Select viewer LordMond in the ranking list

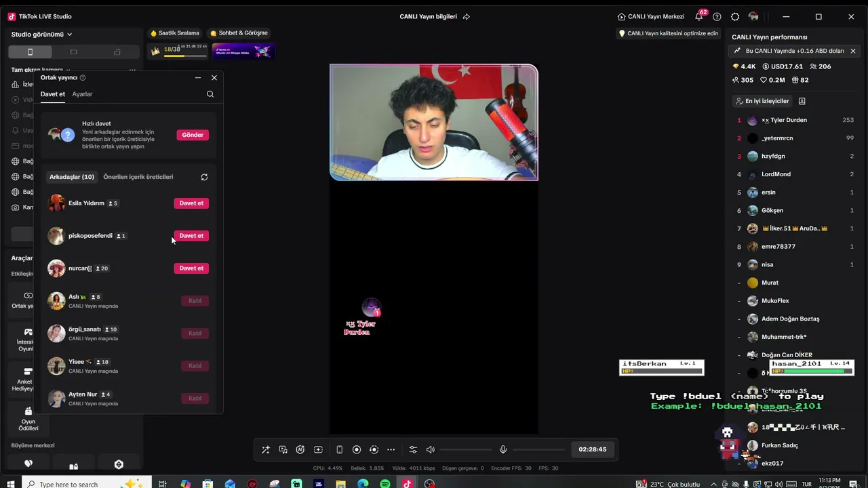pos(795,174)
